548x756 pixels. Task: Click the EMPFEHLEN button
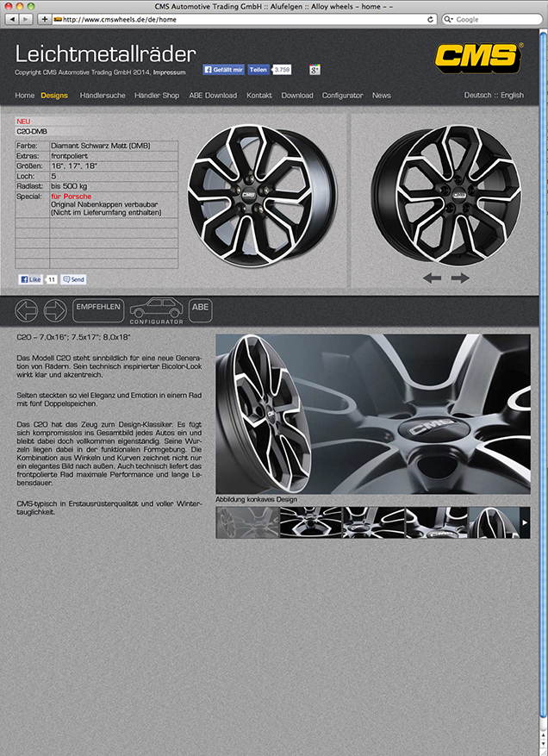97,307
